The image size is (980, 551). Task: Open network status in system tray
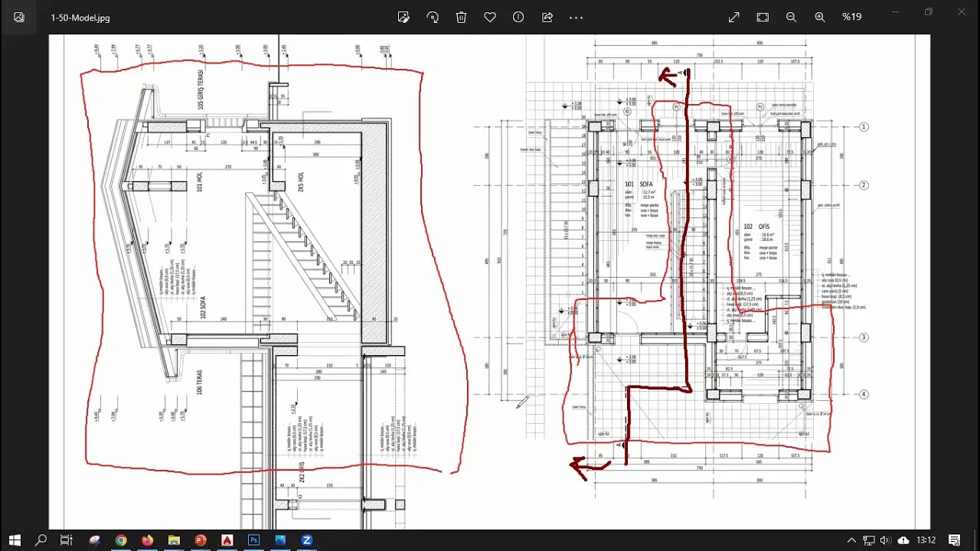click(868, 540)
